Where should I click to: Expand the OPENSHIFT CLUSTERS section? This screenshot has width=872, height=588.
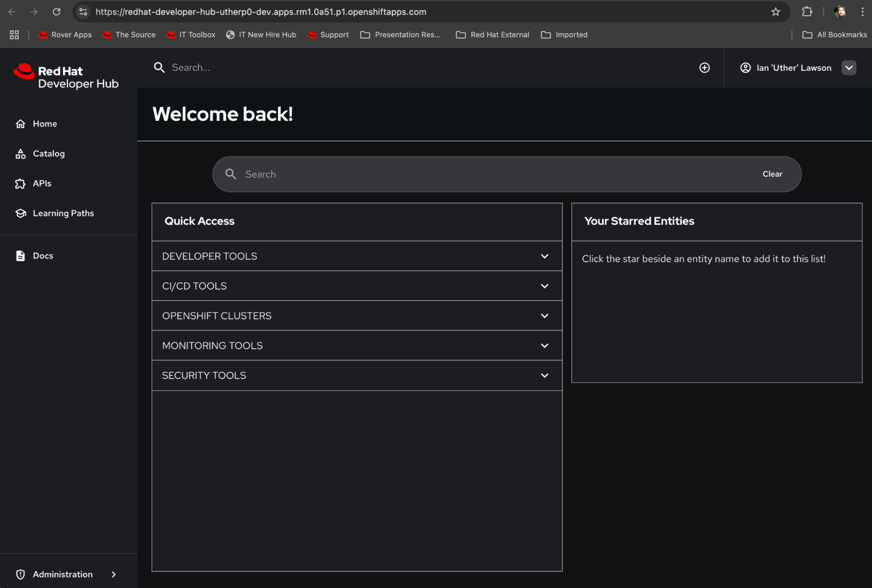(544, 316)
